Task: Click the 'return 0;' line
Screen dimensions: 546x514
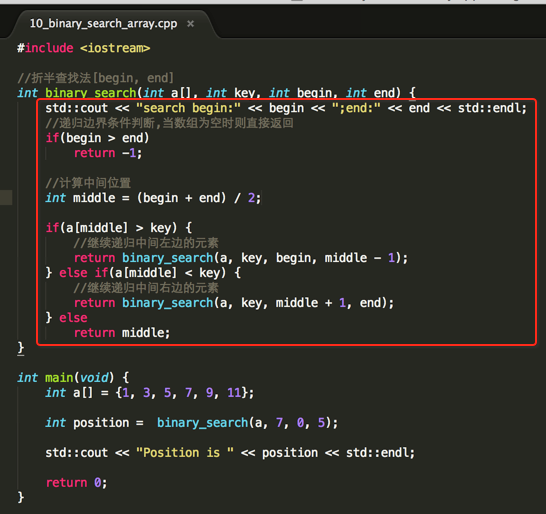Action: [x=77, y=483]
